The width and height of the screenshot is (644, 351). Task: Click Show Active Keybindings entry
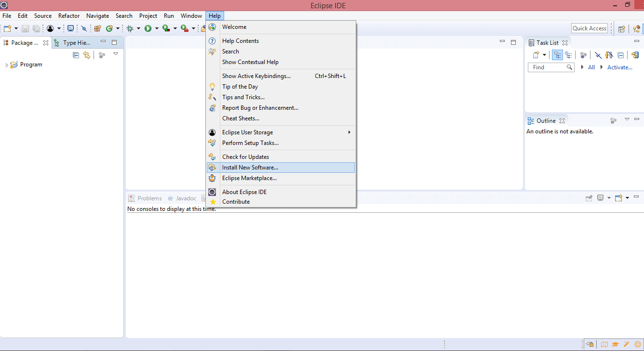pos(281,76)
